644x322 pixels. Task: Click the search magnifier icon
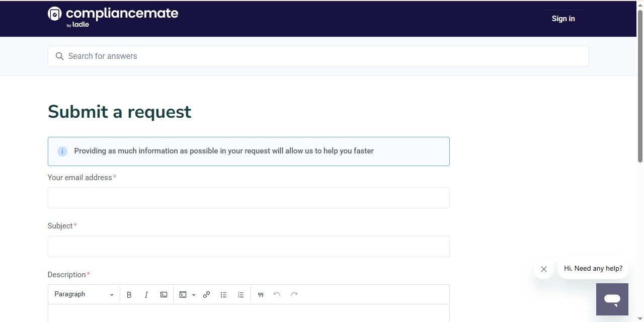pyautogui.click(x=59, y=56)
